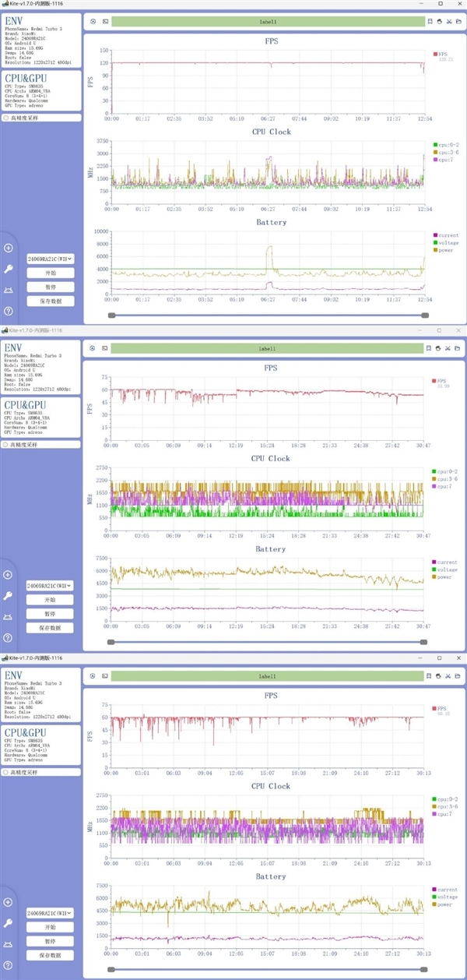Viewport: 467px width, 980px height.
Task: Click the plus icon in top window sidebar
Action: [8, 249]
